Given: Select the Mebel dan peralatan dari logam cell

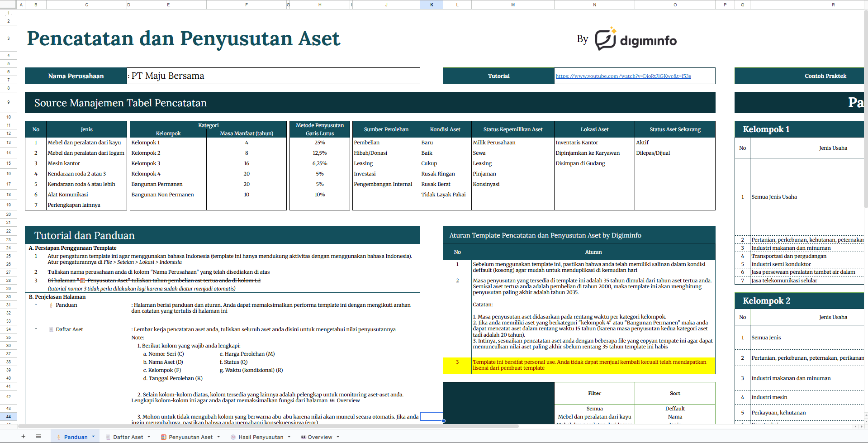Looking at the screenshot, I should pos(86,153).
